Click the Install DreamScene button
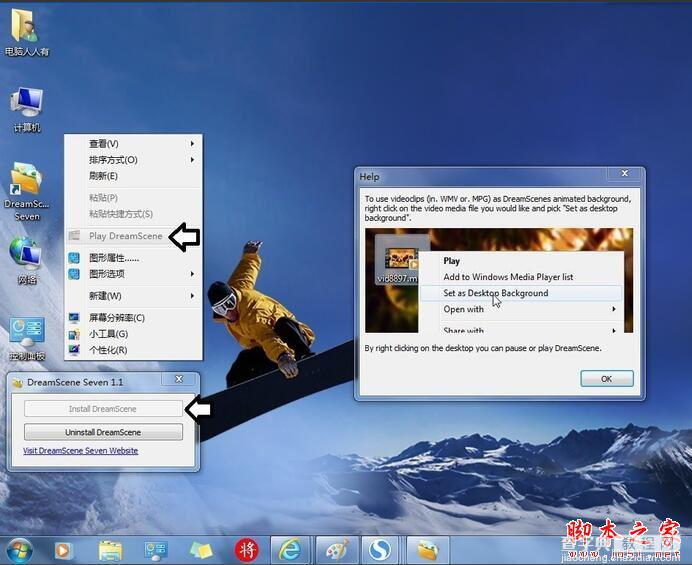This screenshot has height=565, width=692. pyautogui.click(x=103, y=409)
